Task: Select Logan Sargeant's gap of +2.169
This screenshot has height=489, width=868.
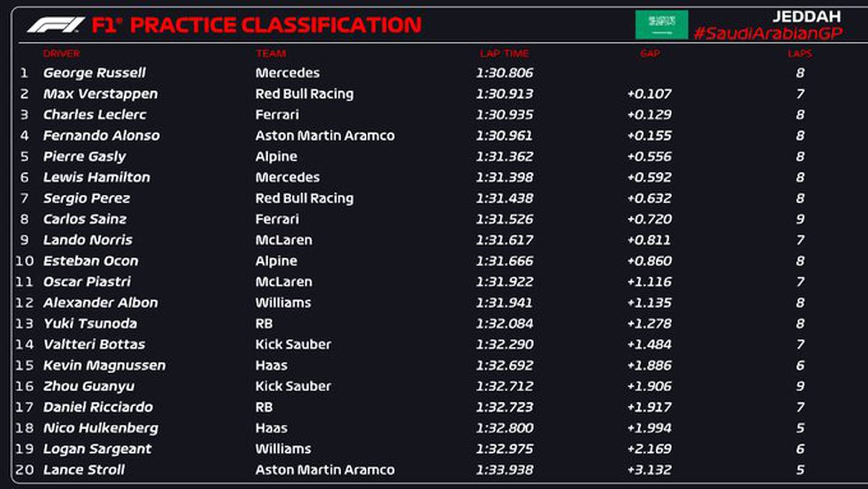Action: point(649,449)
